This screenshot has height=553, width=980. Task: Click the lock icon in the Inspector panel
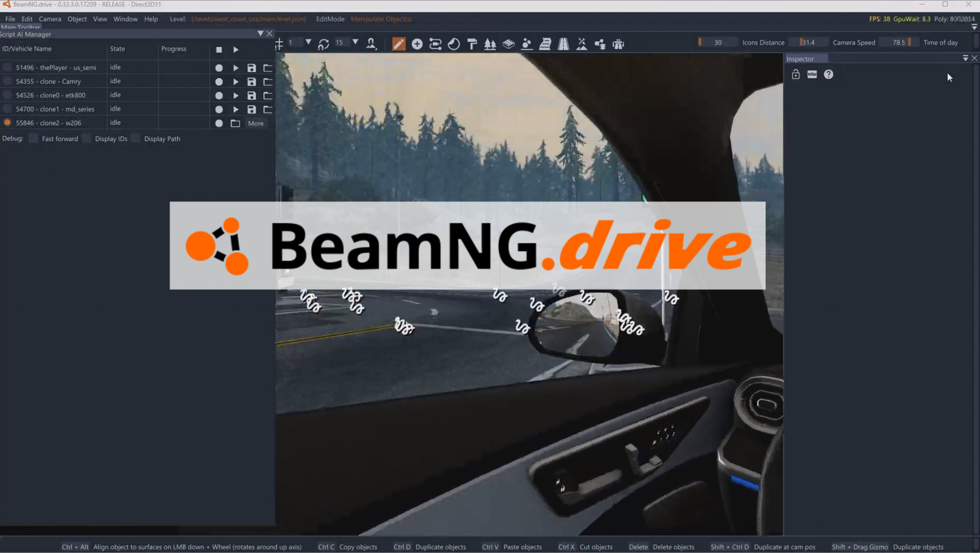point(796,74)
